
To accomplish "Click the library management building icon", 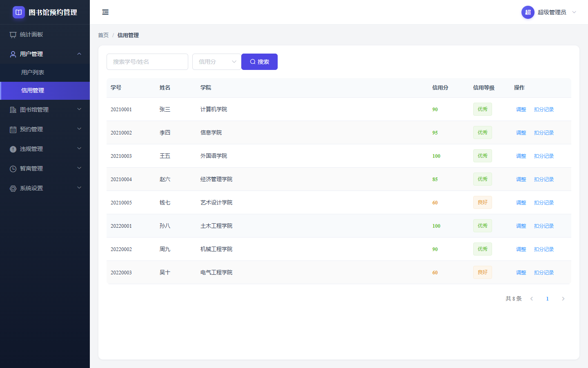I will pos(13,110).
